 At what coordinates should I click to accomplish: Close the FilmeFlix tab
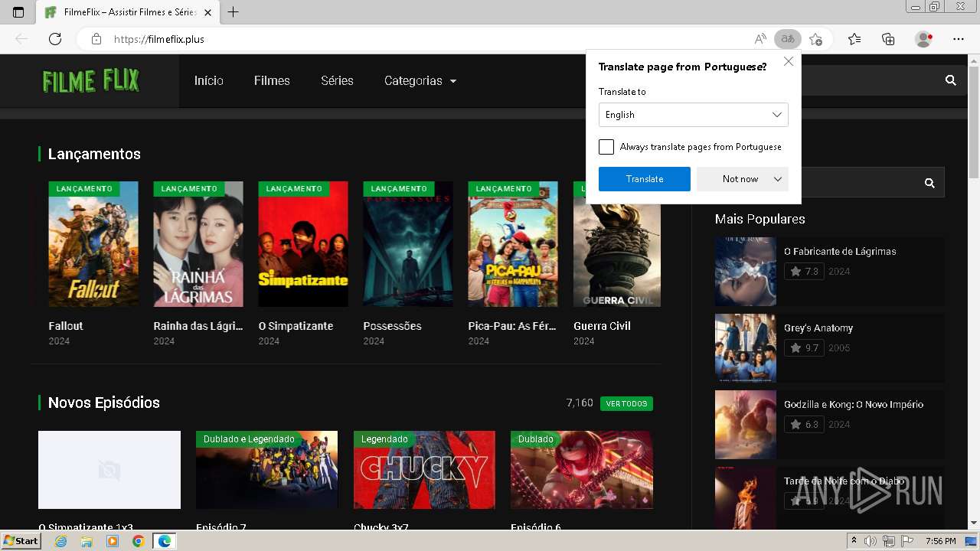tap(207, 12)
